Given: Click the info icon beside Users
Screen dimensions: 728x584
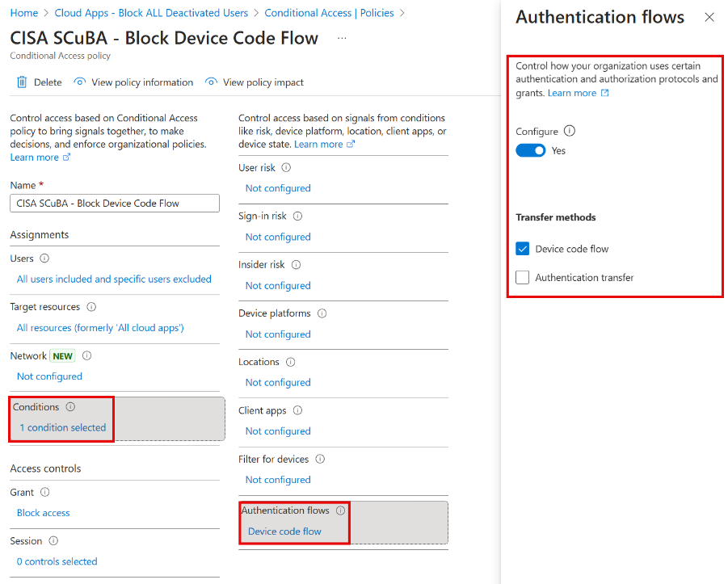Looking at the screenshot, I should [43, 258].
